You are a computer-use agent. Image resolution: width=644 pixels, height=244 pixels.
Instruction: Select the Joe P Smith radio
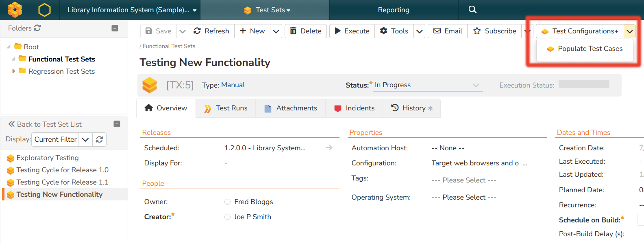227,217
